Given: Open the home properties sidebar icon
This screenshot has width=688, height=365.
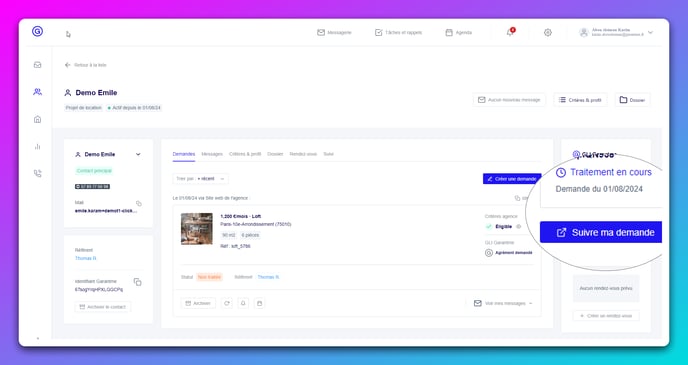Looking at the screenshot, I should point(38,119).
